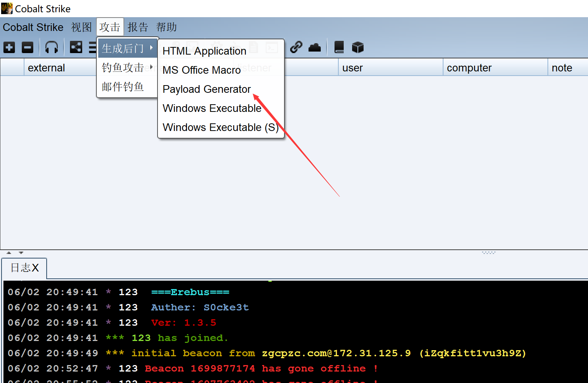Click the up arrow on split divider
588x383 pixels.
point(9,253)
